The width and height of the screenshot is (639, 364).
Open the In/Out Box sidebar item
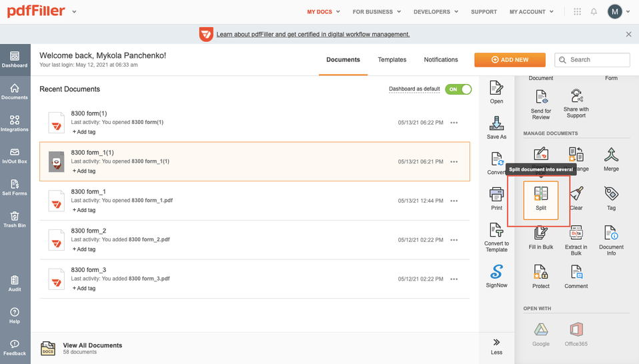[x=15, y=155]
